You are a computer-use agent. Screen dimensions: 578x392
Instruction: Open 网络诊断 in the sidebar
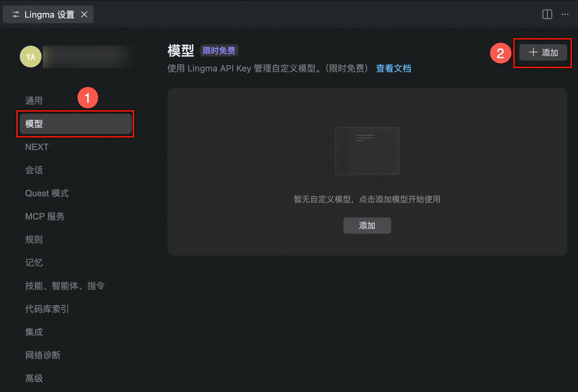(x=43, y=355)
